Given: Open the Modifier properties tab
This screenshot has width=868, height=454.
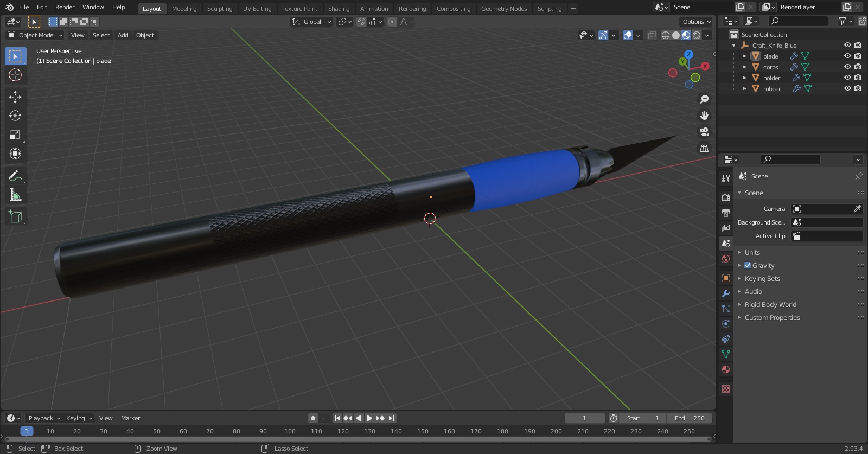Looking at the screenshot, I should tap(726, 293).
